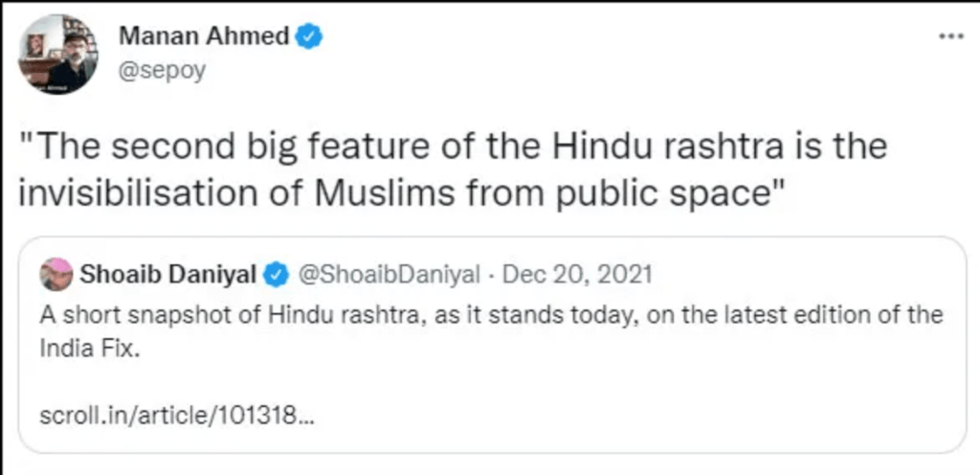
Task: Click Manan Ahmed's profile avatar
Action: point(57,55)
